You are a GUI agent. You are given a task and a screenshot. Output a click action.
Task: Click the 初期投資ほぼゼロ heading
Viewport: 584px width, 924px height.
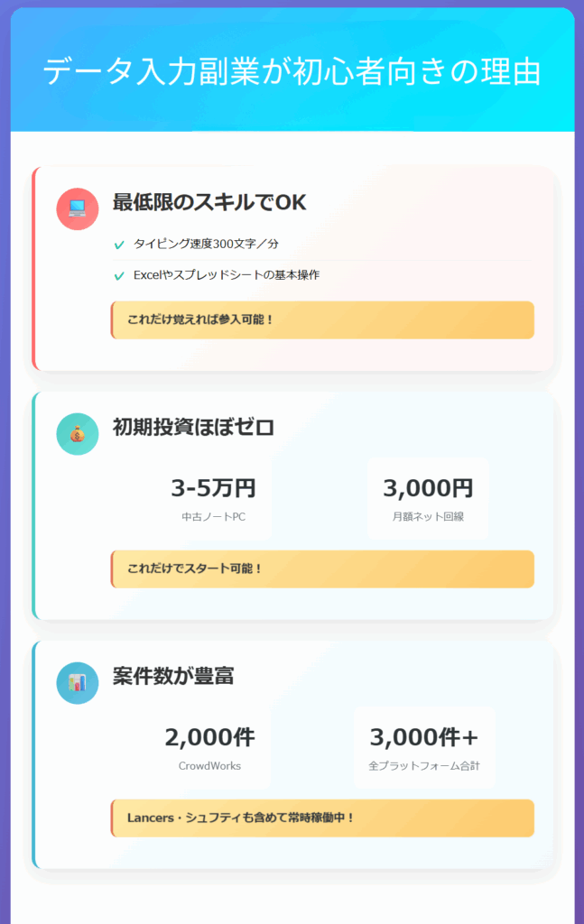pos(193,427)
